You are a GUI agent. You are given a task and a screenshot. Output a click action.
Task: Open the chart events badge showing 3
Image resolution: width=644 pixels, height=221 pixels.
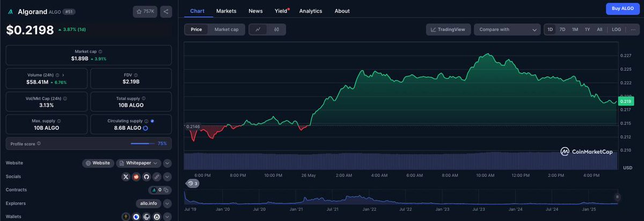(x=192, y=184)
